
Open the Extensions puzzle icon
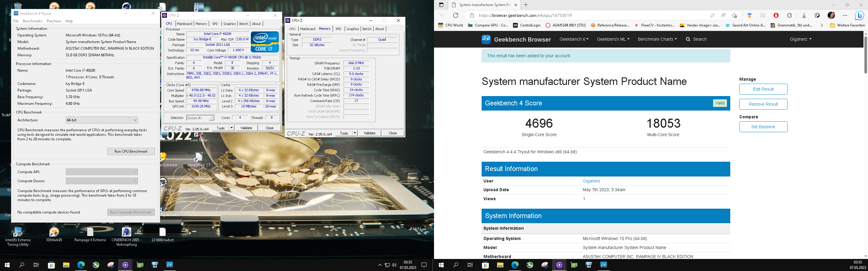790,15
